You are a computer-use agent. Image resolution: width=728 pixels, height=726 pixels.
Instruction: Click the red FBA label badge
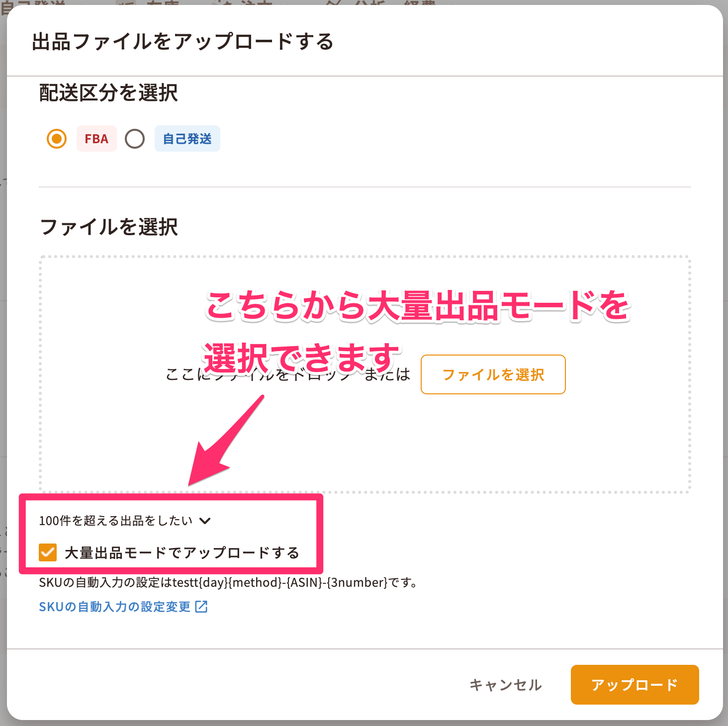96,139
